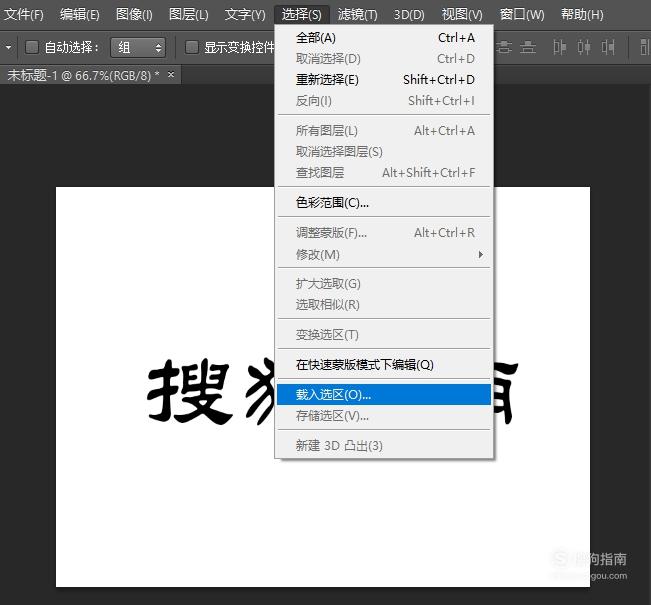Toggle the 自动选择 checkbox
Viewport: 651px width, 605px height.
pyautogui.click(x=32, y=47)
